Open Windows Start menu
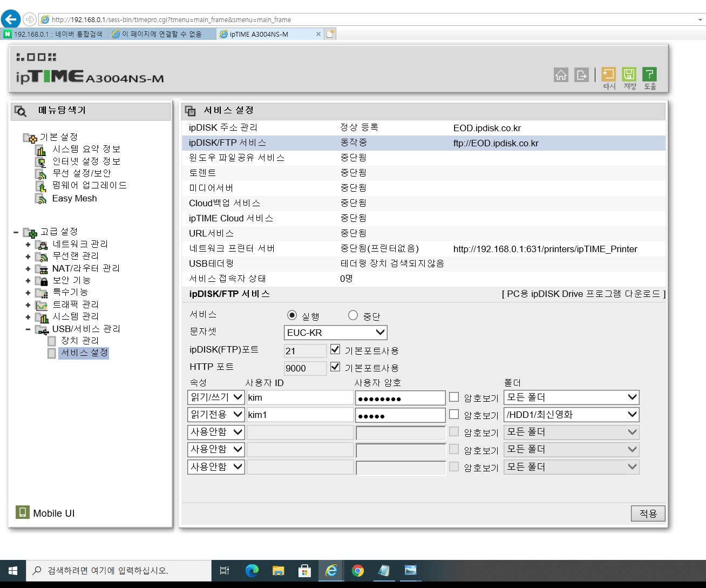This screenshot has height=588, width=706. click(13, 571)
